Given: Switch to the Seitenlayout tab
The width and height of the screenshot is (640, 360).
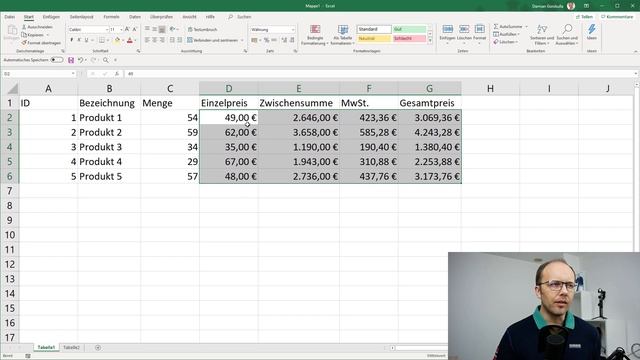Looking at the screenshot, I should point(81,17).
